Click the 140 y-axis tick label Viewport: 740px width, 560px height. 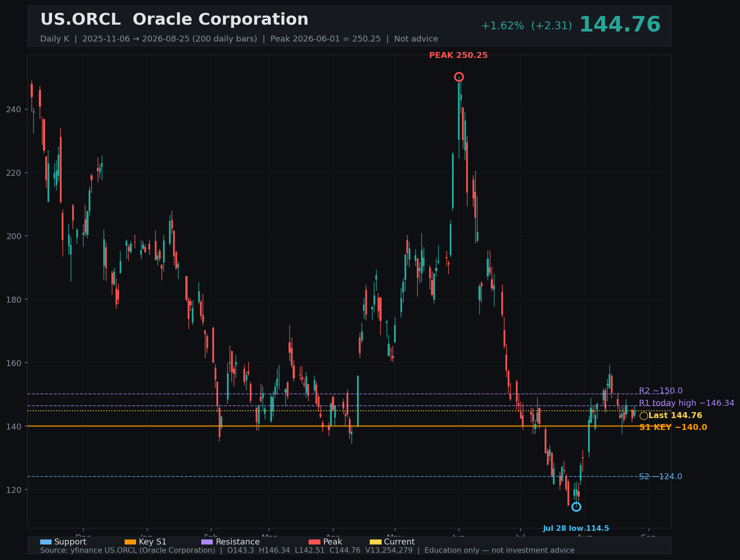[14, 426]
